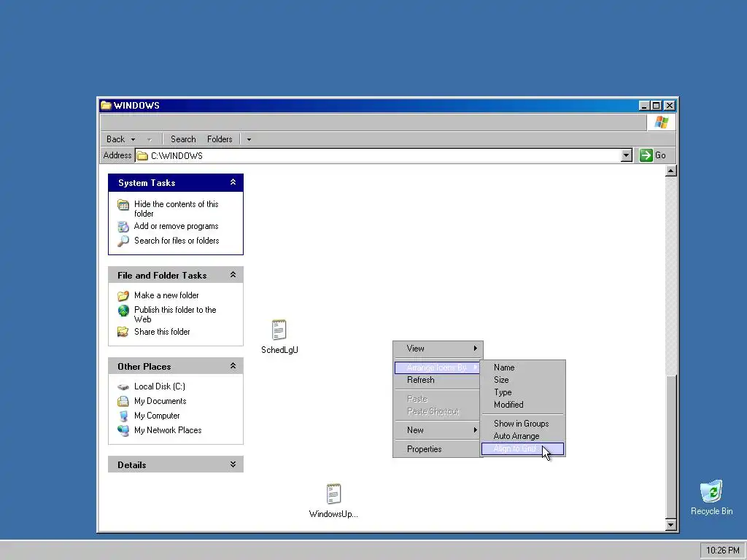
Task: Click the Local Disk (C:) drive icon
Action: 123,386
